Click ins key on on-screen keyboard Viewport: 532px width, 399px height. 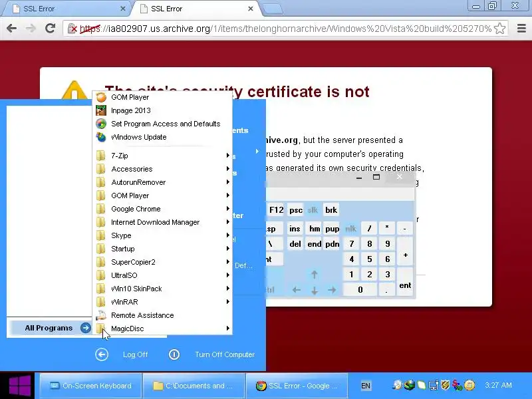pos(295,229)
